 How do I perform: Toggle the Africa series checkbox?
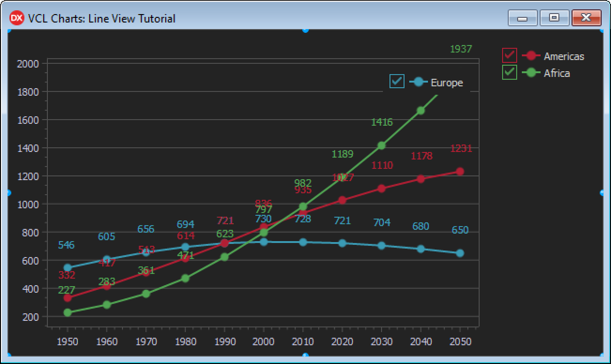coord(509,73)
